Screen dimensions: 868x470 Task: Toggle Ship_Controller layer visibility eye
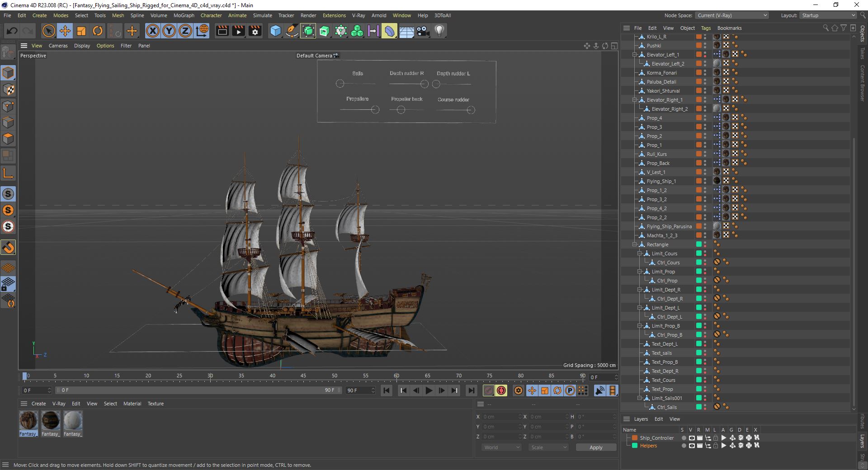click(x=691, y=438)
